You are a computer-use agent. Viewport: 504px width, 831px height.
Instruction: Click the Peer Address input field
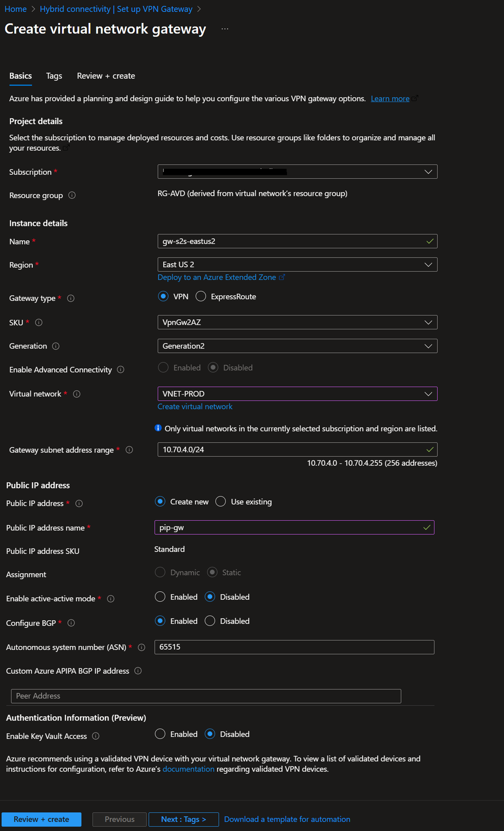click(x=206, y=696)
